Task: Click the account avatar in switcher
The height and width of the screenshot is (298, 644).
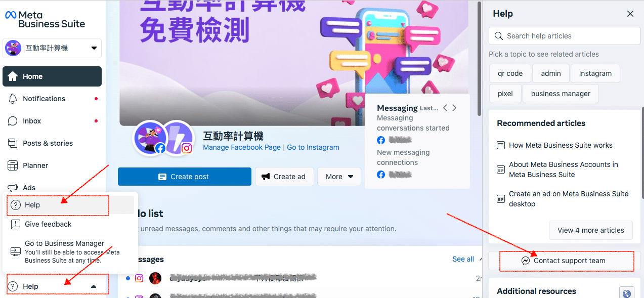Action: coord(13,48)
